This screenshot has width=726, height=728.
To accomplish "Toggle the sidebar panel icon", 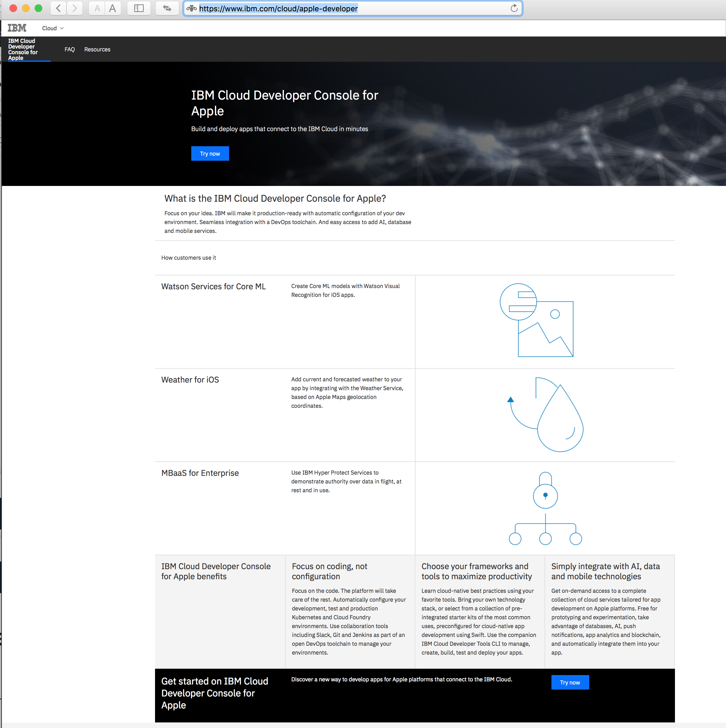I will (x=139, y=8).
